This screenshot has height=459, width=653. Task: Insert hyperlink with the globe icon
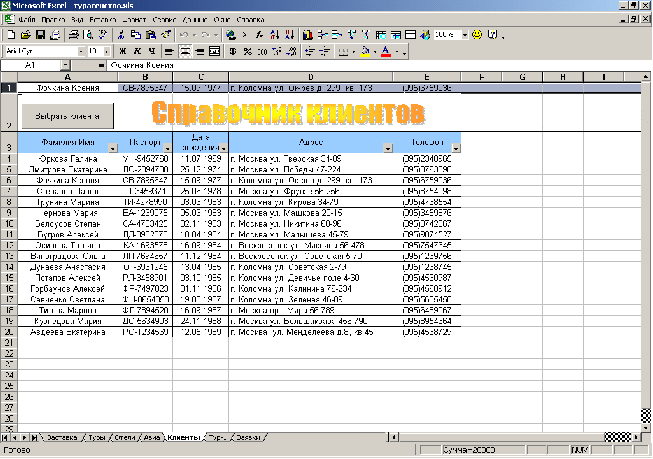pyautogui.click(x=231, y=35)
